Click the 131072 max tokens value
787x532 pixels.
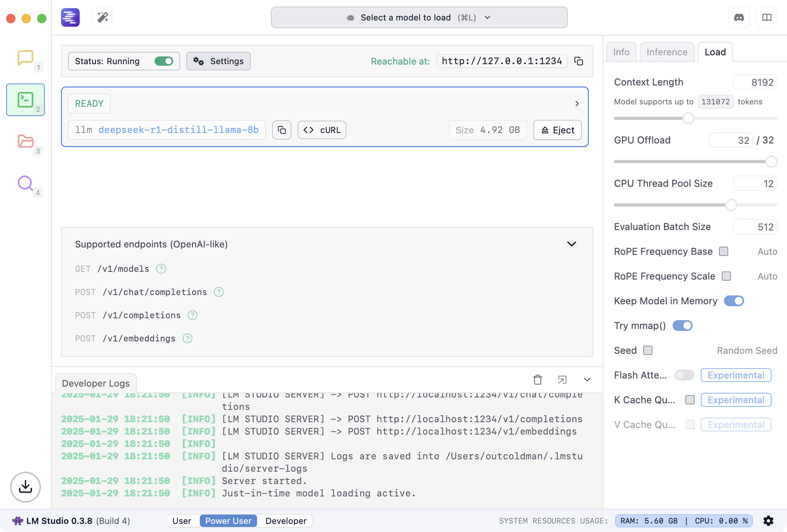[x=715, y=102]
